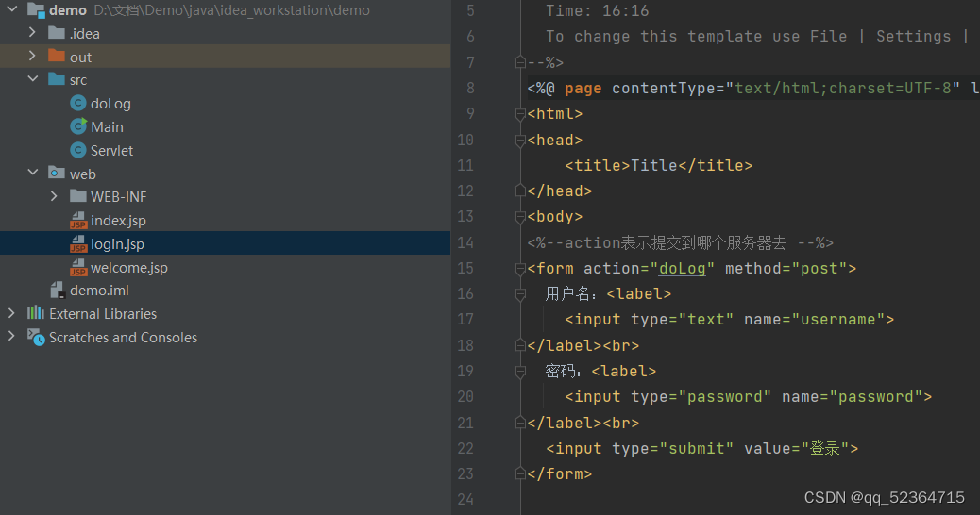Click the Scratches and Consoles icon
Image resolution: width=980 pixels, height=515 pixels.
pos(36,337)
